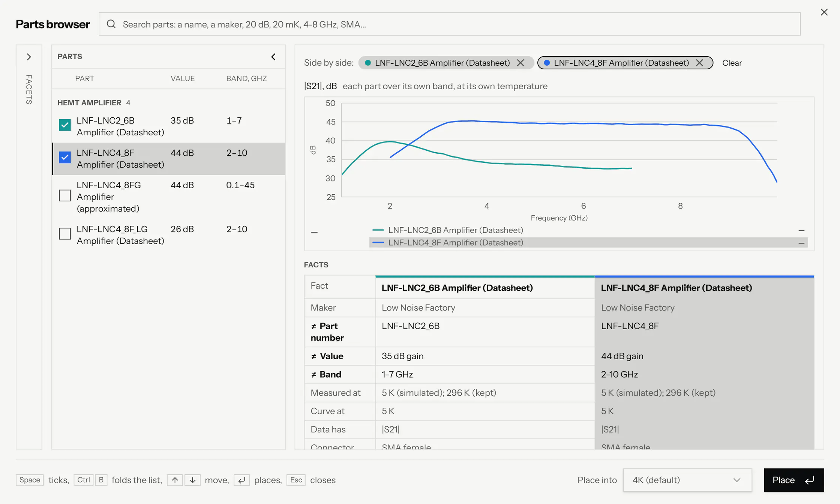This screenshot has height=504, width=840.
Task: Click the dash icon left of the legend
Action: [x=314, y=232]
